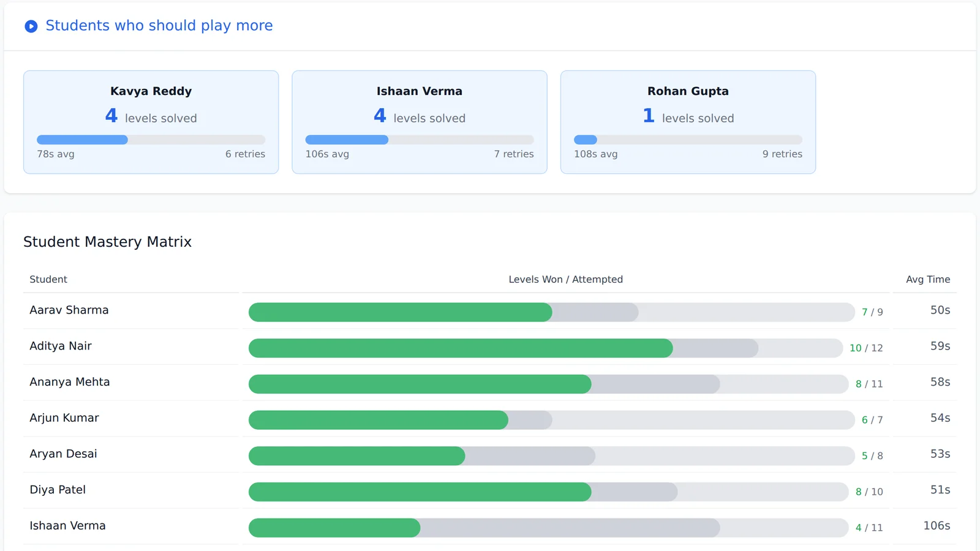This screenshot has width=980, height=551.
Task: Click the 5 / 8 score value
Action: click(872, 456)
